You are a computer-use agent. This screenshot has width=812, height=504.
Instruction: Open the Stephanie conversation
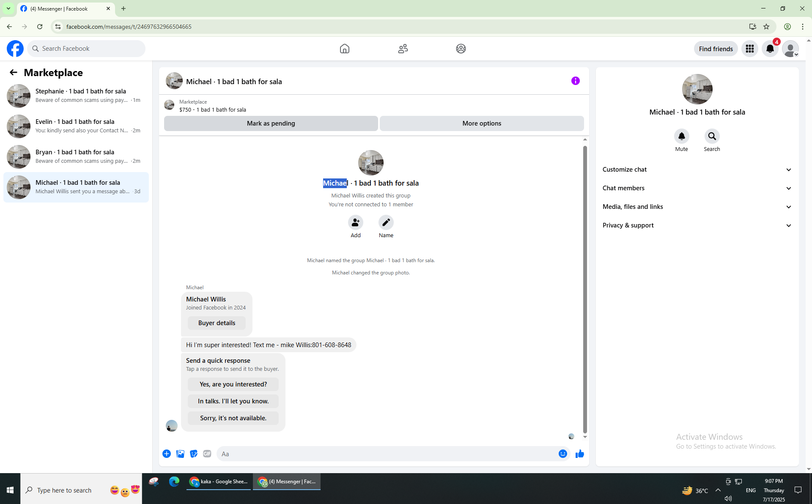76,96
